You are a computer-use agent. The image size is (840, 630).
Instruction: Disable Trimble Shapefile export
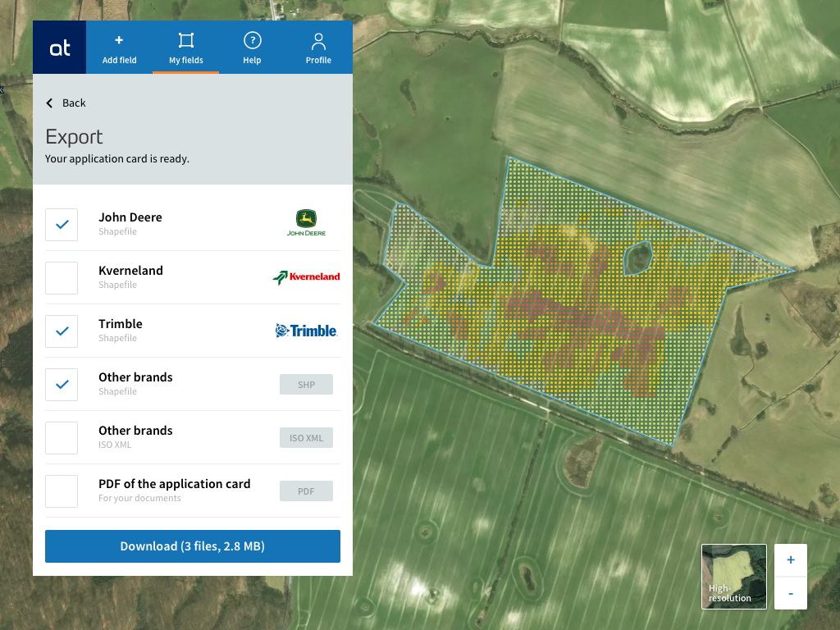tap(62, 331)
